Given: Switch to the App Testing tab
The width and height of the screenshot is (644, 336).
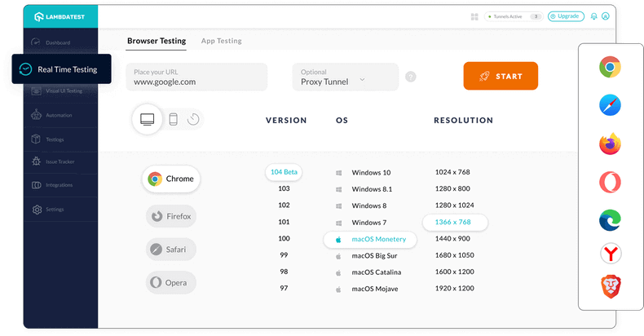Looking at the screenshot, I should coord(221,41).
